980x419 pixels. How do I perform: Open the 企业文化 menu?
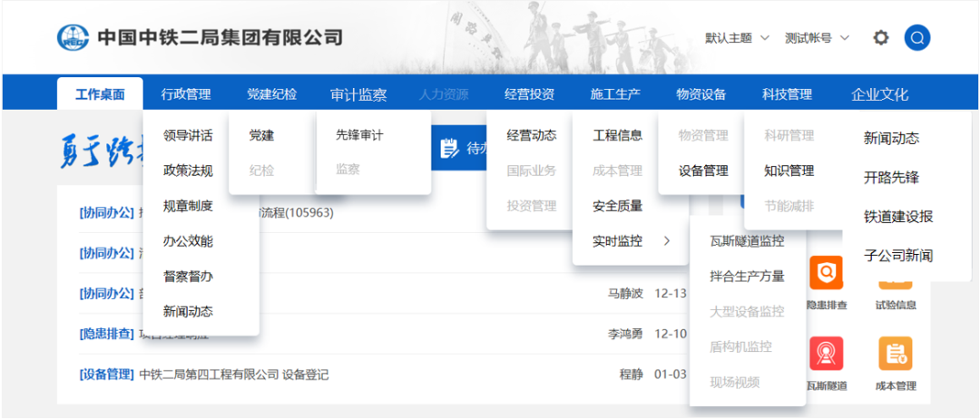click(x=879, y=95)
